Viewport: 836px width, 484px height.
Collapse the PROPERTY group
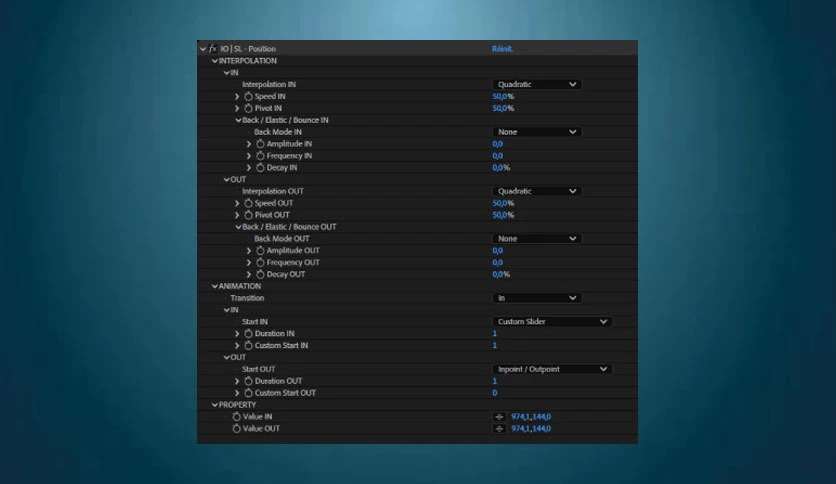[x=214, y=405]
